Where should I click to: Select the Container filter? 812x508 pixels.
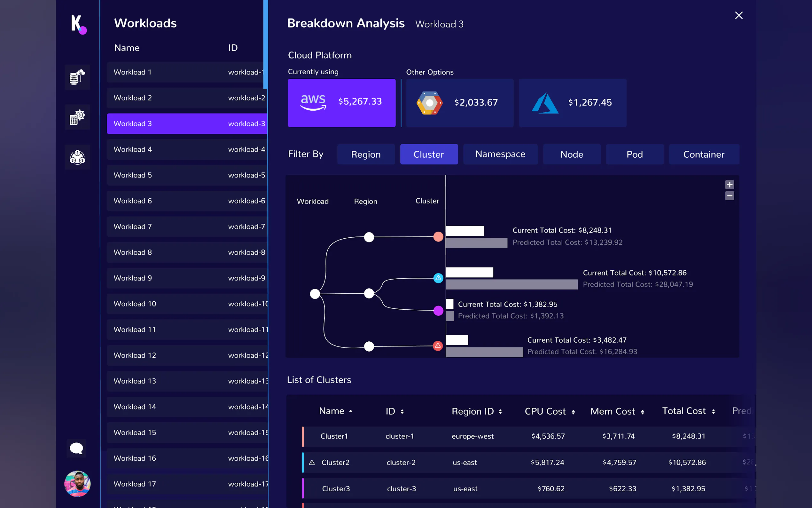(x=704, y=154)
